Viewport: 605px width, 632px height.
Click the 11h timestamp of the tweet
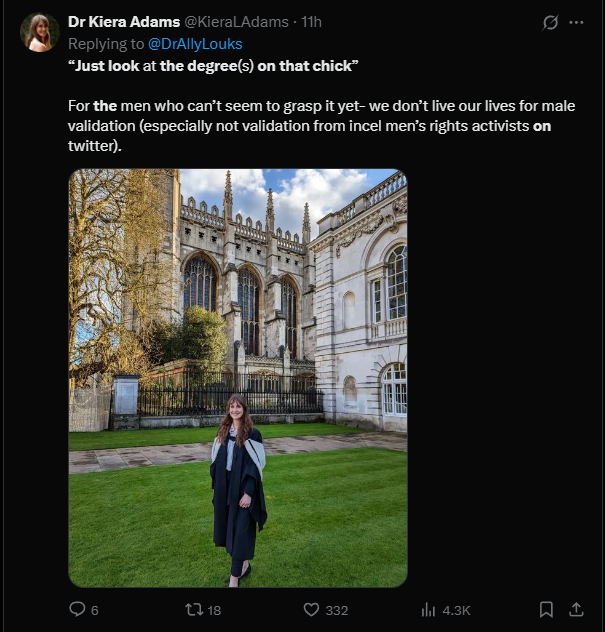(312, 22)
